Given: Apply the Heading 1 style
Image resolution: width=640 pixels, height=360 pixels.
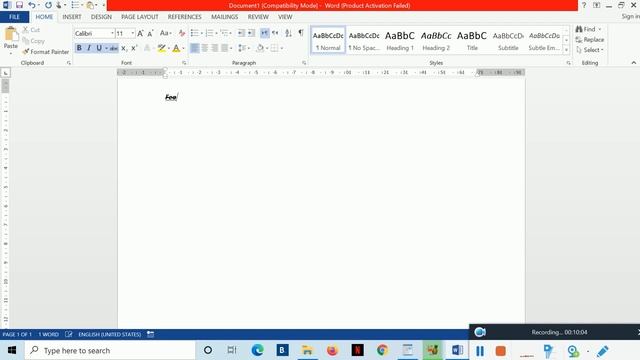Looking at the screenshot, I should (x=400, y=40).
